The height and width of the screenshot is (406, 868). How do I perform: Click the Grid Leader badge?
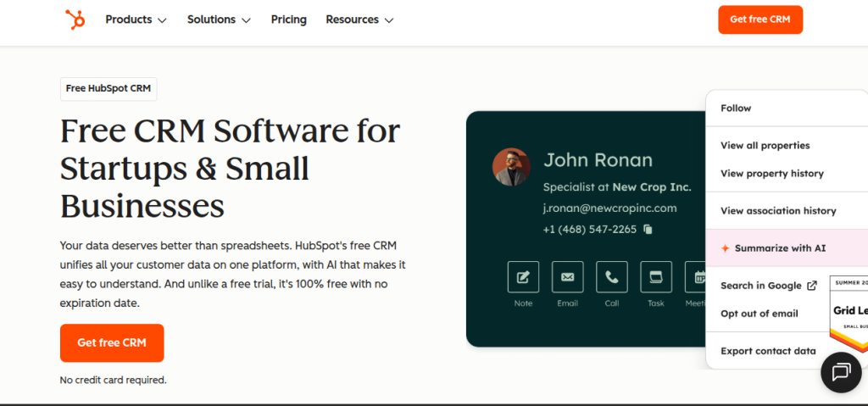[x=849, y=314]
